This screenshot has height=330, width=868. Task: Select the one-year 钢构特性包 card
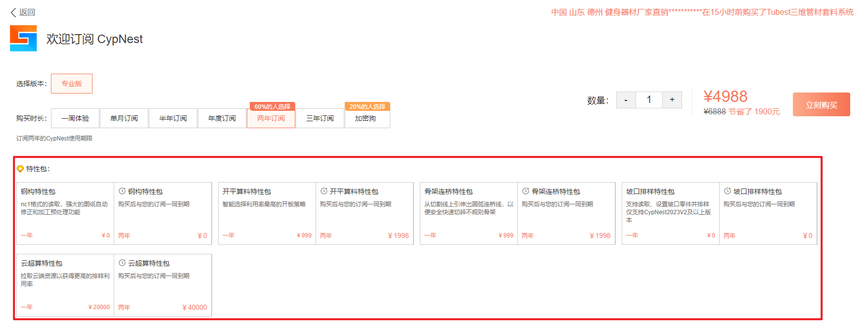coord(65,213)
